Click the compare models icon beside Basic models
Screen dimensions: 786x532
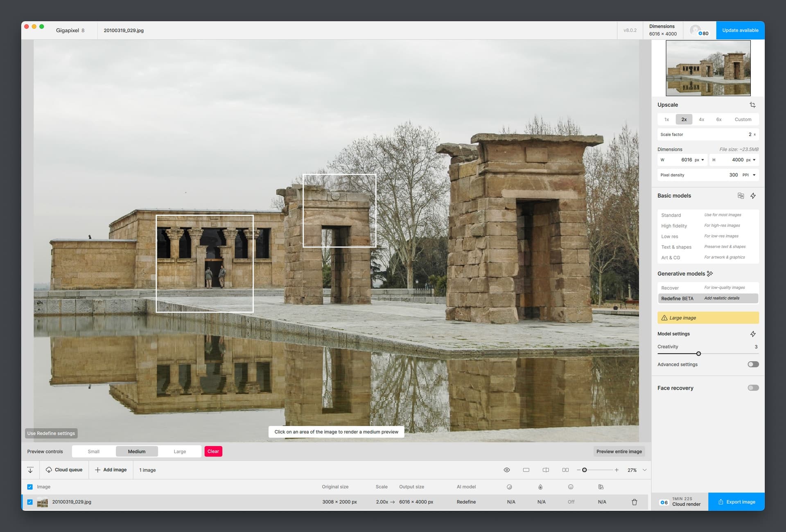(x=741, y=196)
